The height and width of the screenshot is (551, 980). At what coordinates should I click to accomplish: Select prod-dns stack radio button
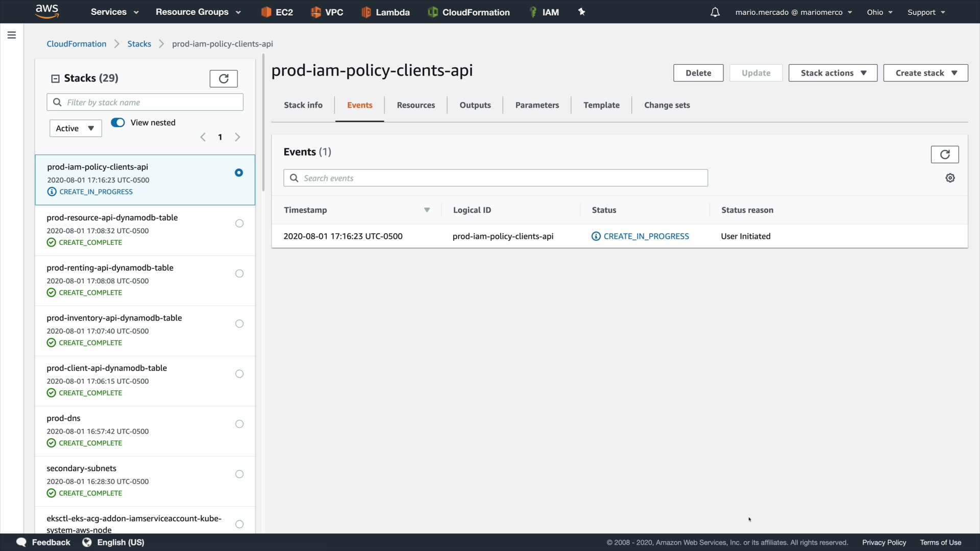(x=239, y=424)
